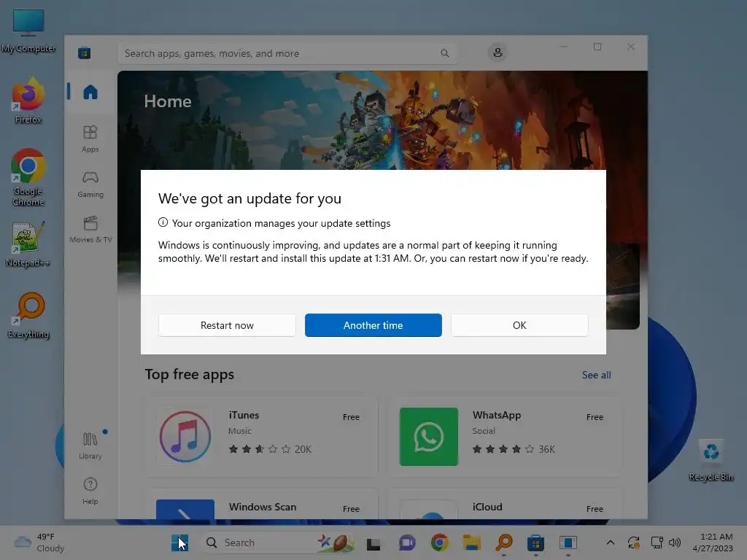Open the Windows Start button

180,542
